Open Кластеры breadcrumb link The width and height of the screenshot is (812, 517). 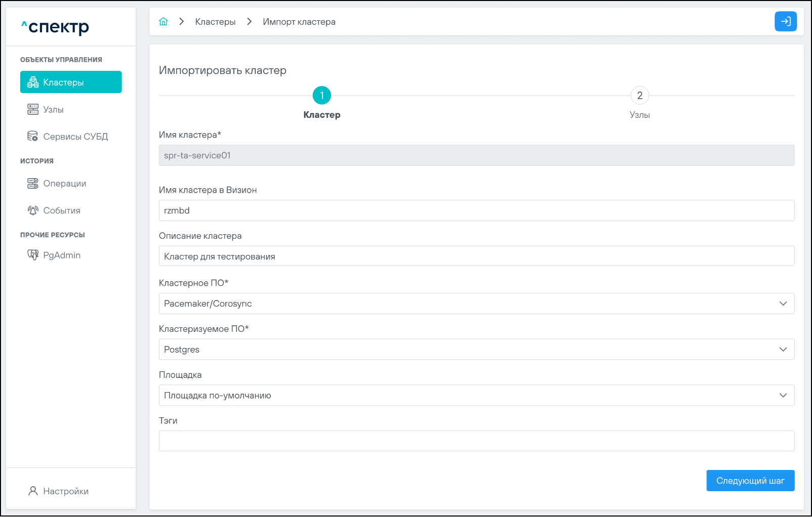coord(215,22)
